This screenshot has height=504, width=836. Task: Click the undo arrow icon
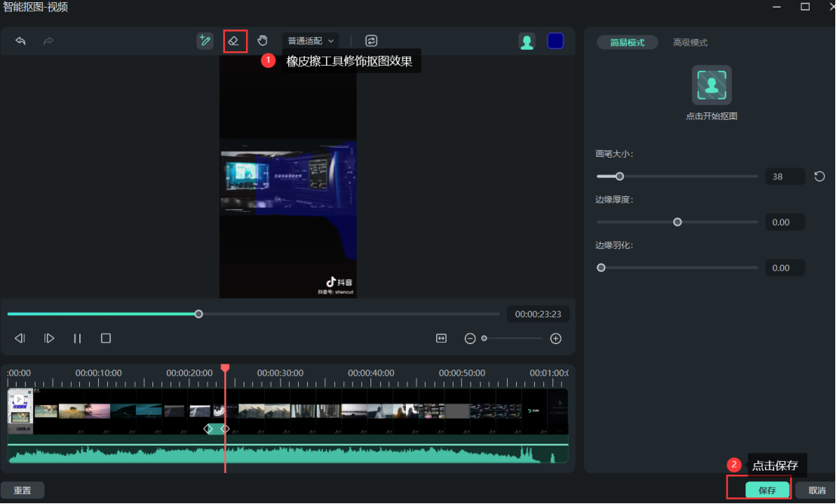[20, 41]
